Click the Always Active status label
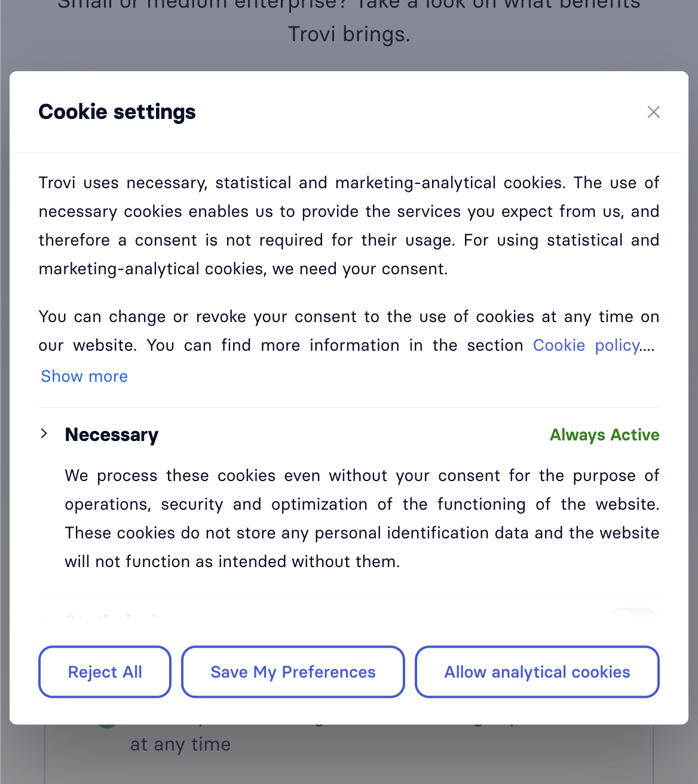This screenshot has height=784, width=698. (x=604, y=435)
